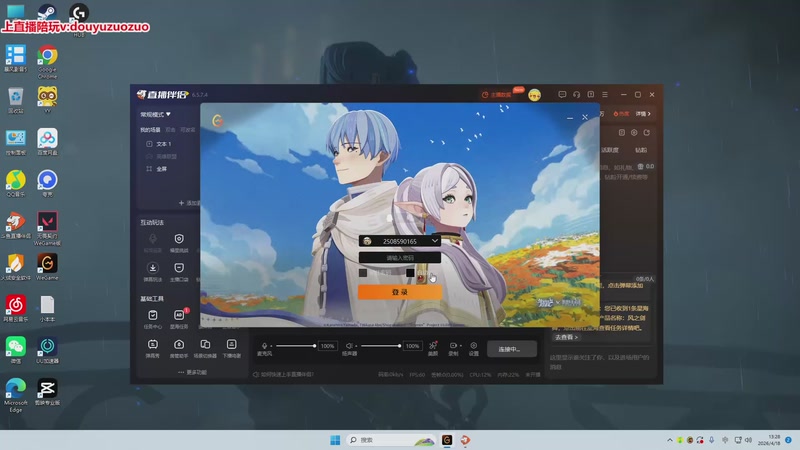Image resolution: width=800 pixels, height=450 pixels.
Task: Open the message chat icon in title bar
Action: coord(562,94)
